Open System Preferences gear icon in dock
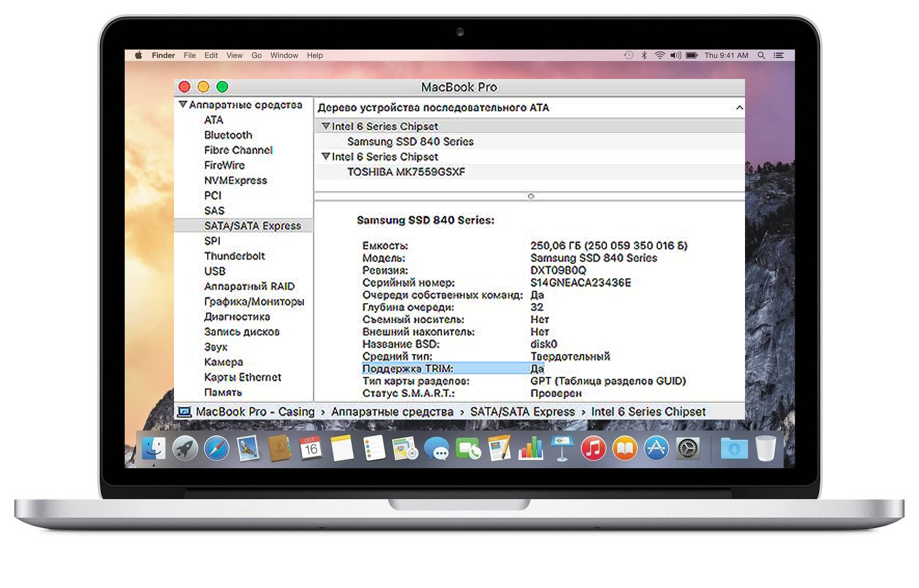Screen dimensions: 919x588 tap(688, 449)
